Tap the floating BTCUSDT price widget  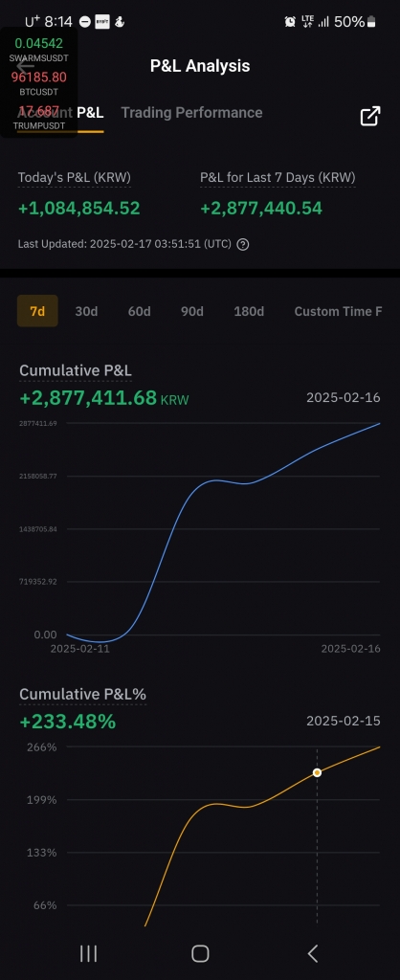38,82
